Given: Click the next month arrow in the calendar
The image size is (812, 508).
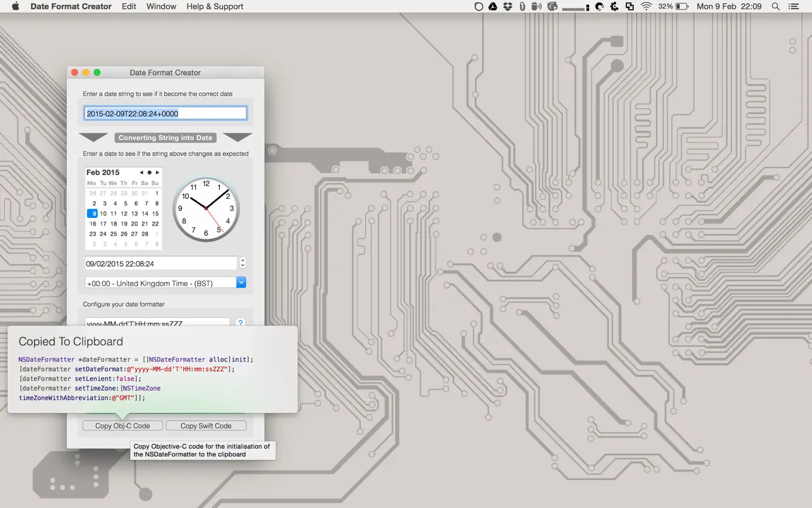Looking at the screenshot, I should tap(157, 172).
